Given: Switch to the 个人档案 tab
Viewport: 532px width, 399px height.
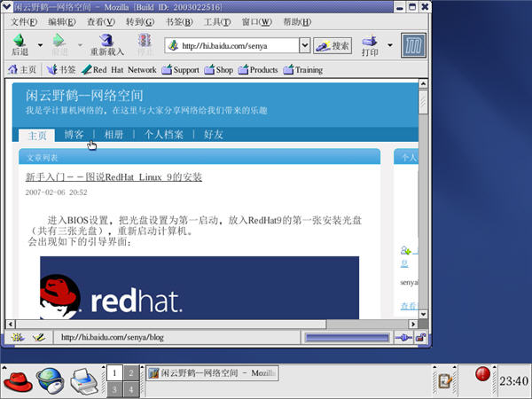Looking at the screenshot, I should 164,135.
